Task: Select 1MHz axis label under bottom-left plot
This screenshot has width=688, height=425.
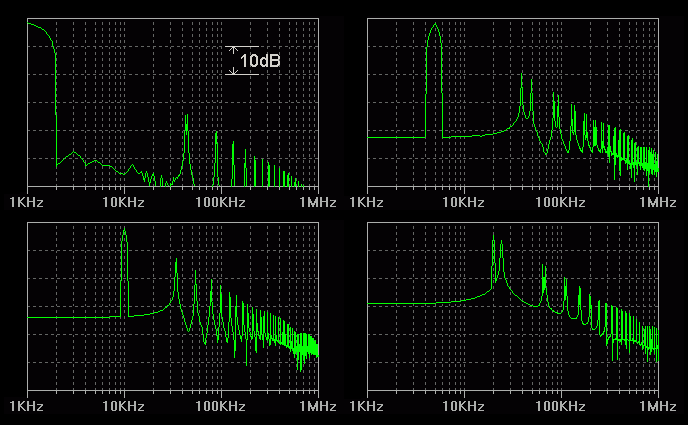Action: (316, 406)
